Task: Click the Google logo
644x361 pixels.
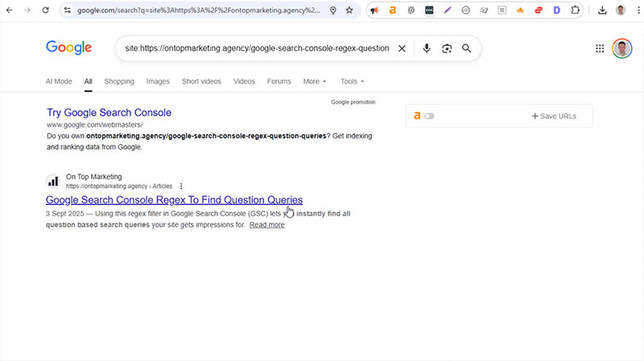Action: pos(68,47)
